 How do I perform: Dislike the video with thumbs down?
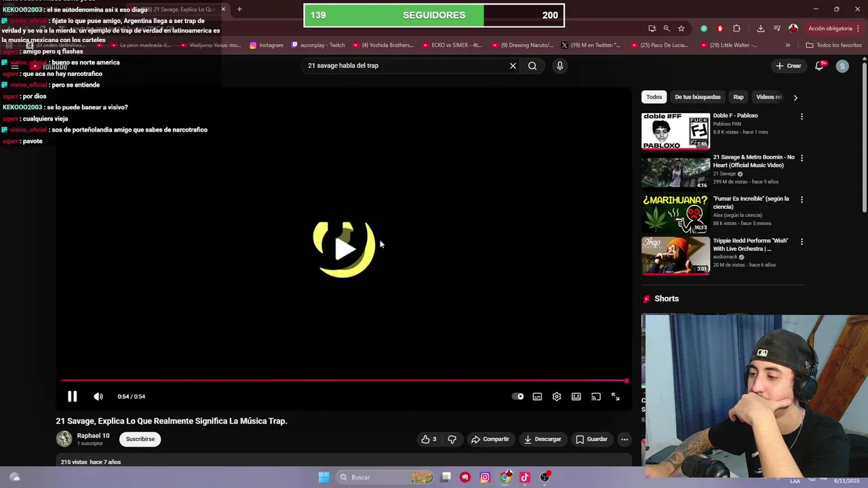452,439
